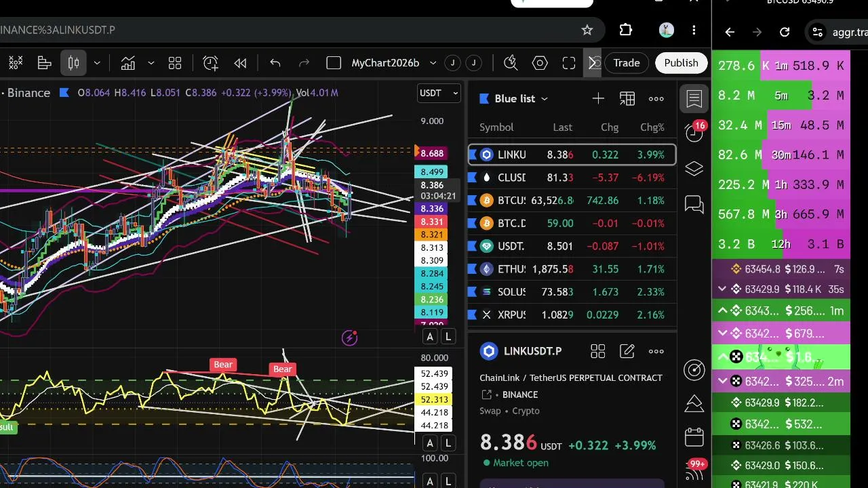Toggle auto scale A on main price pane
This screenshot has height=488, width=868.
click(430, 337)
